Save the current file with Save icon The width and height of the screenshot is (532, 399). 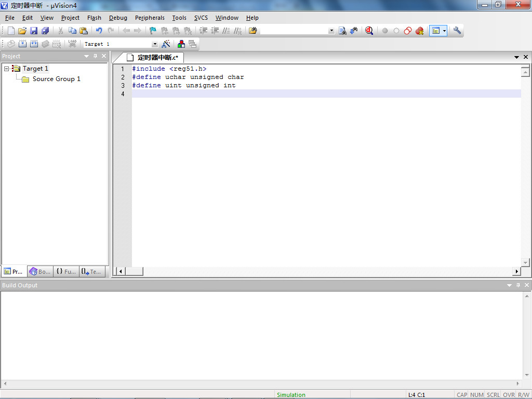coord(34,31)
